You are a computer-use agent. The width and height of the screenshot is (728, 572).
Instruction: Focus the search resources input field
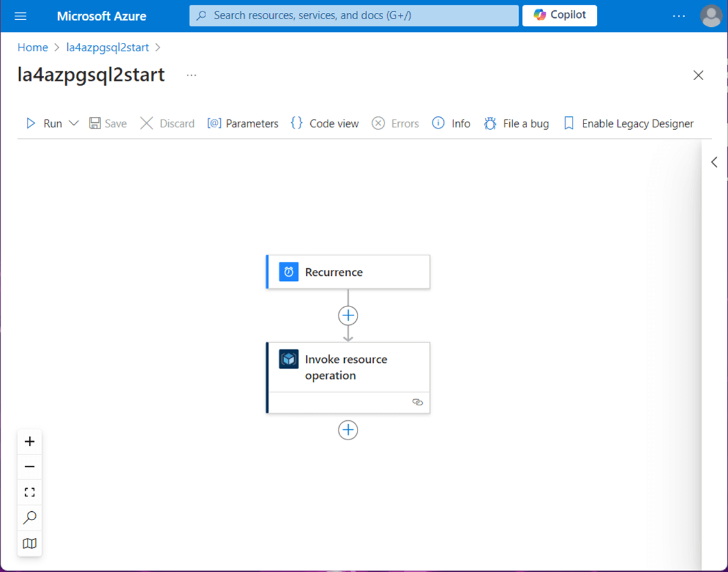click(x=354, y=16)
